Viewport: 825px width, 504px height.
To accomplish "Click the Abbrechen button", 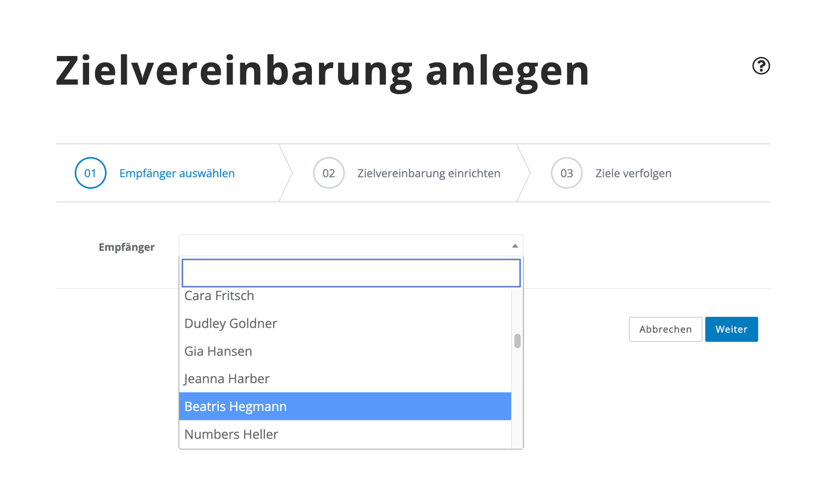I will pos(665,329).
